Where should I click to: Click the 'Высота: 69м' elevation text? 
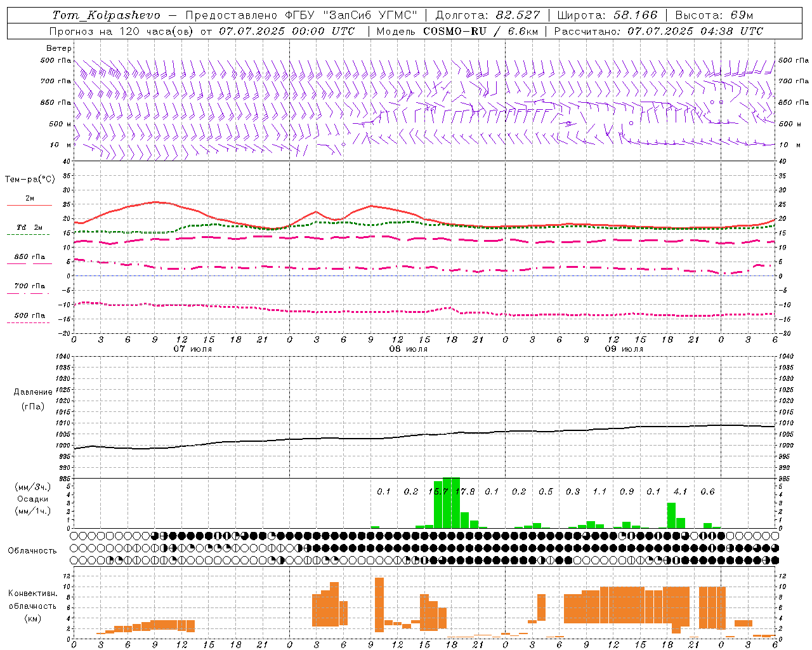(x=714, y=15)
